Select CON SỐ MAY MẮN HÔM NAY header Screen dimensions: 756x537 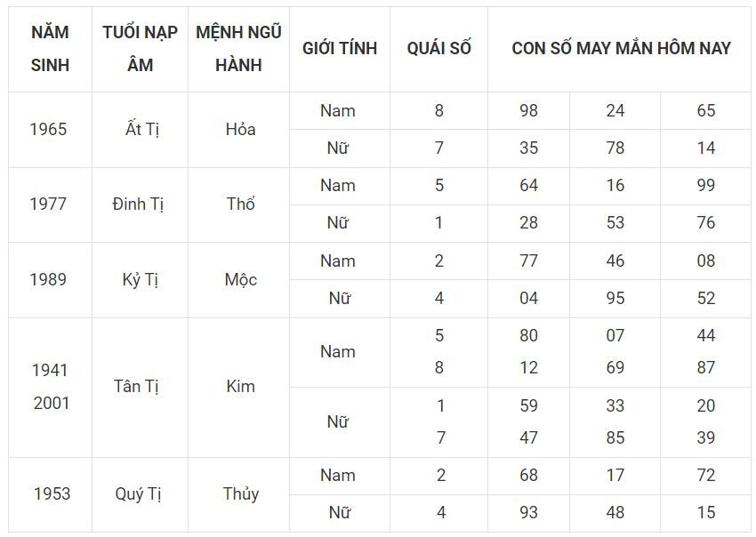coord(621,49)
